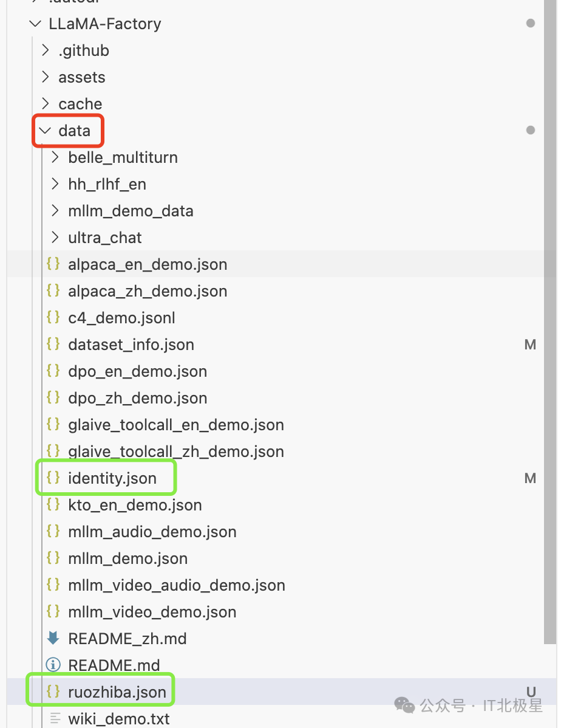Screen dimensions: 561x728
Task: Open the README.md file
Action: pos(114,665)
